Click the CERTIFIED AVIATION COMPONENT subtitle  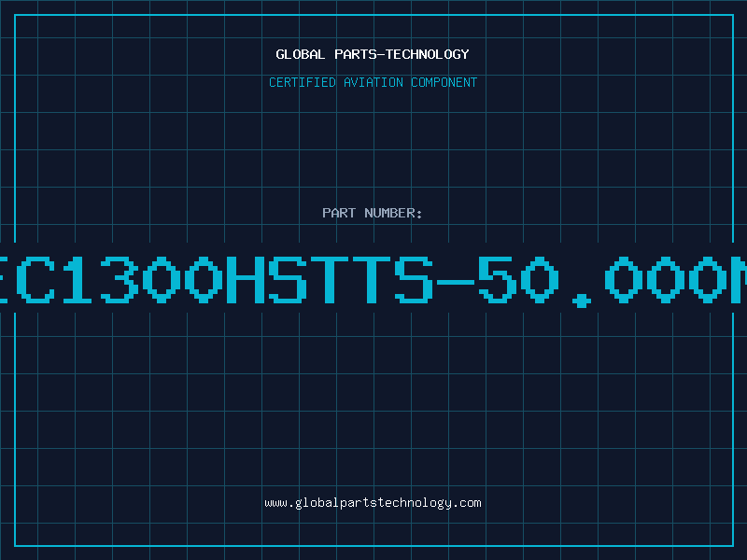tap(373, 82)
